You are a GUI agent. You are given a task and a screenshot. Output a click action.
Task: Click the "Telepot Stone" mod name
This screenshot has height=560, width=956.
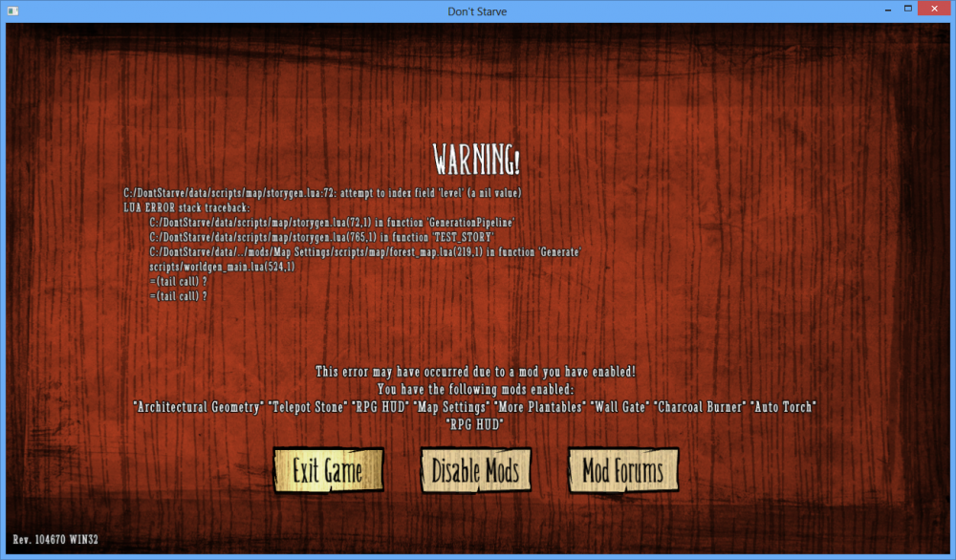coord(308,407)
